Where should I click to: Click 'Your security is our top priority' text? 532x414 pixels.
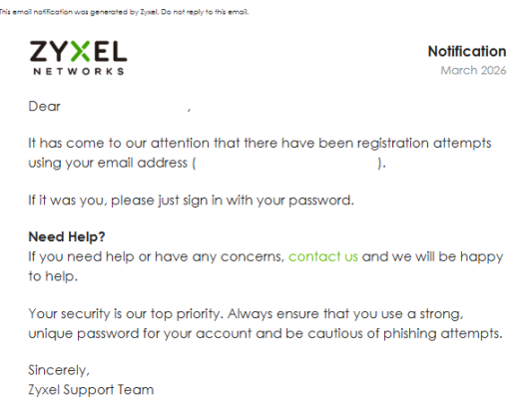[125, 313]
